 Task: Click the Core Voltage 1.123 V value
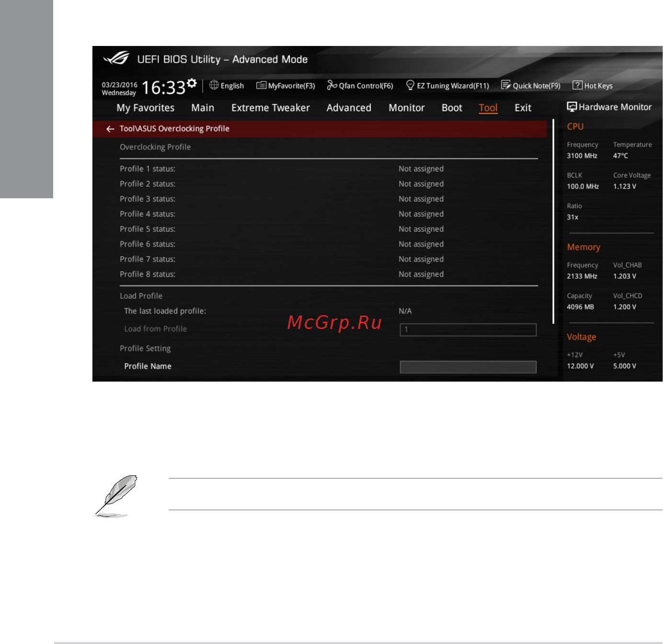[x=625, y=186]
